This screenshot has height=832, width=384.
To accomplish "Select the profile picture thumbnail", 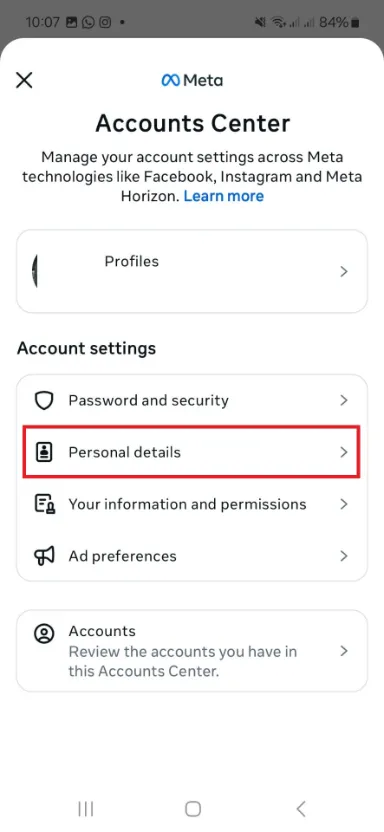I will [x=35, y=271].
